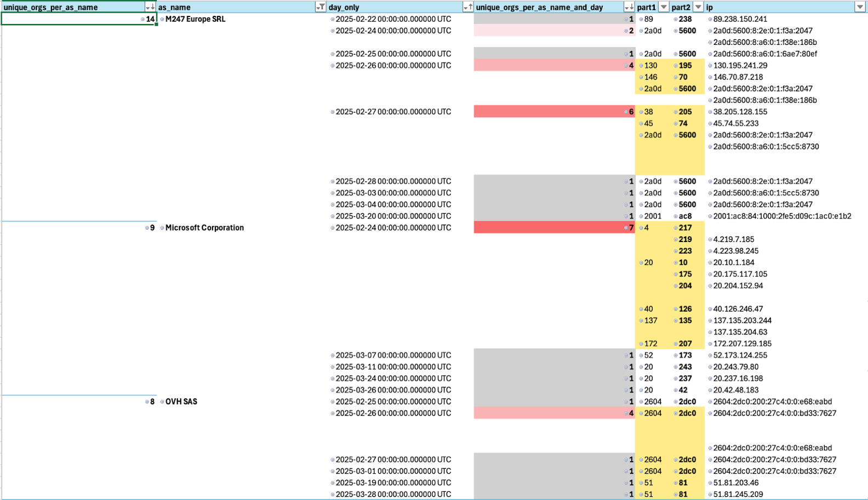Screen dimensions: 868x500
Task: Select IP cell 20.10.1.184
Action: coord(786,263)
